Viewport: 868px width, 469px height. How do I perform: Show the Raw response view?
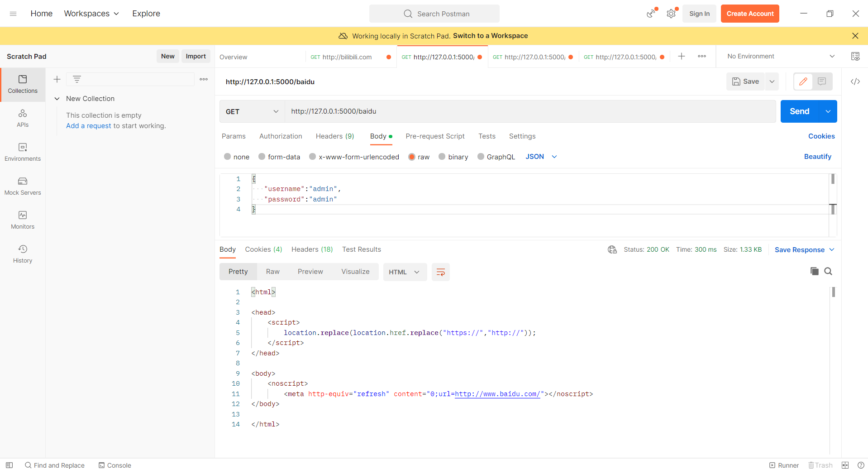click(x=273, y=272)
